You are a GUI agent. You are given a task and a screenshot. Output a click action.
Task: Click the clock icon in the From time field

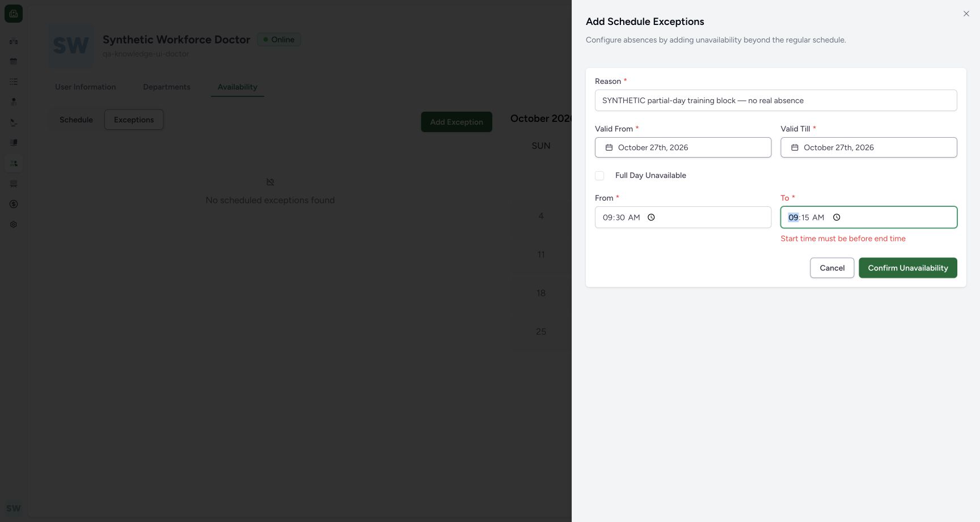[x=651, y=217]
